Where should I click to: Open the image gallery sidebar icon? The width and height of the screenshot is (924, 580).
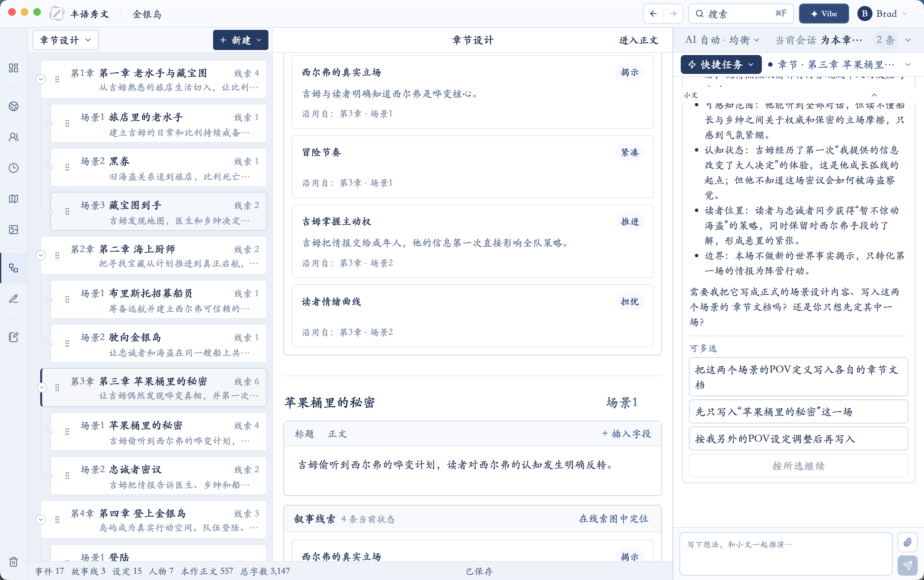pos(14,229)
